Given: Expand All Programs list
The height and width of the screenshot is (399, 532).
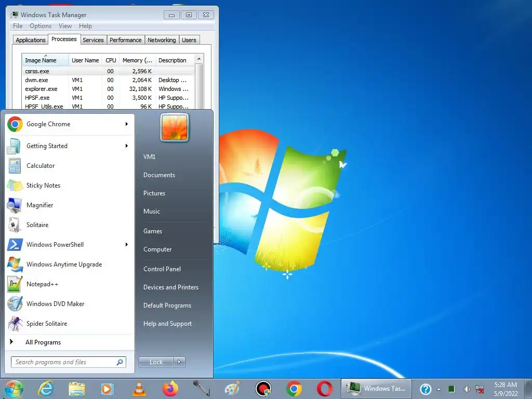Looking at the screenshot, I should [70, 342].
